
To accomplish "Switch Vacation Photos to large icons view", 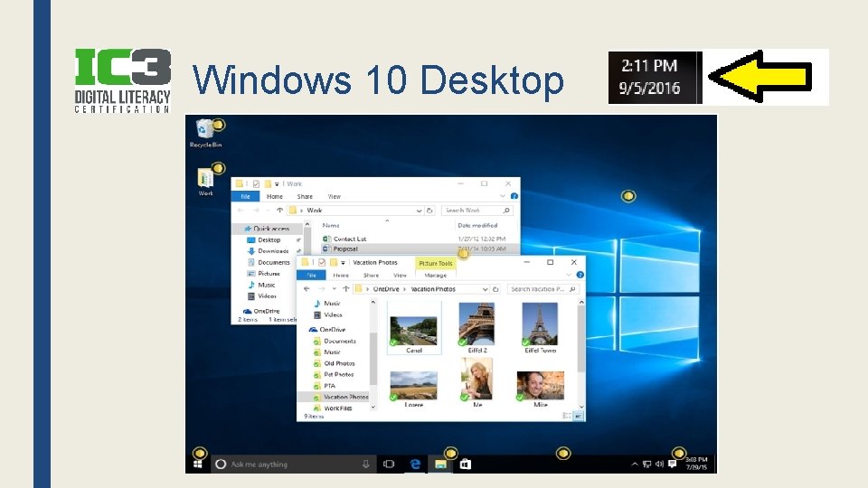I will 578,416.
